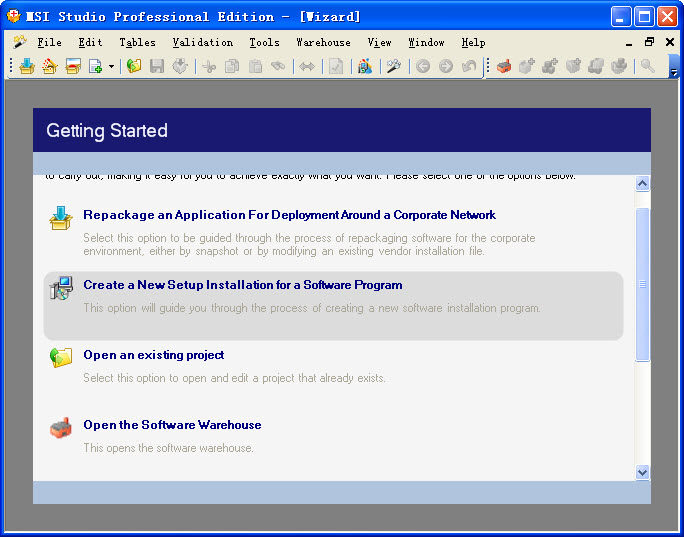Screen dimensions: 684x537
Task: Click the new document icon with green plus
Action: (x=95, y=67)
